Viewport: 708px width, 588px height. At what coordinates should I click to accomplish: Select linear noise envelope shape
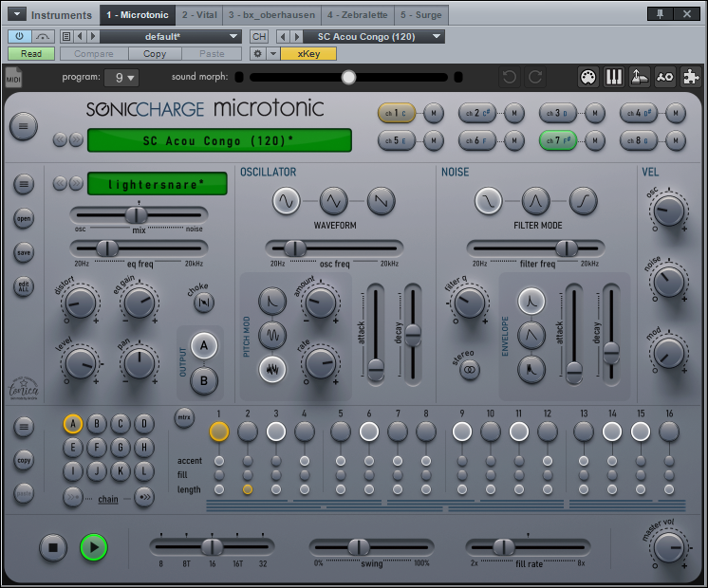click(531, 336)
